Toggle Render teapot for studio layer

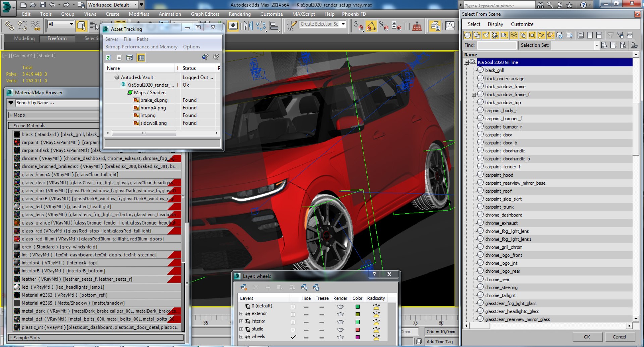coord(340,330)
